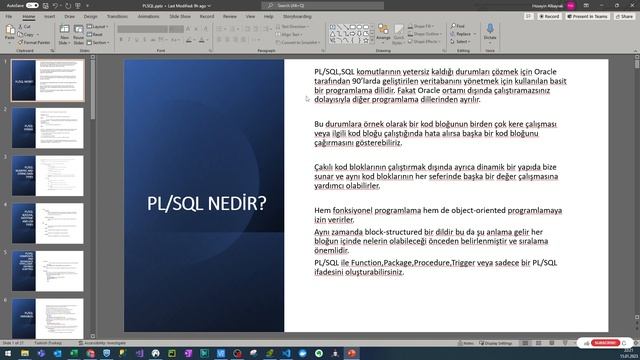
Task: Click the Share button
Action: pyautogui.click(x=624, y=16)
